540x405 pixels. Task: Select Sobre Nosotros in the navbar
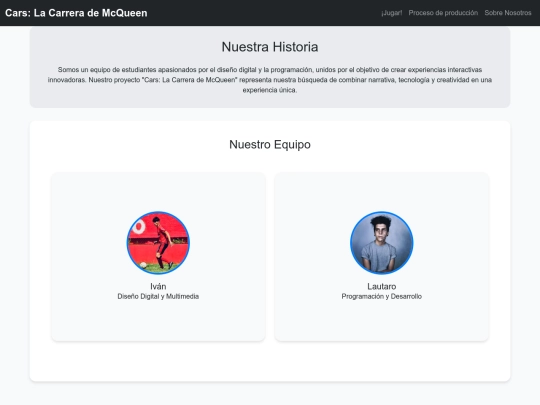[508, 13]
